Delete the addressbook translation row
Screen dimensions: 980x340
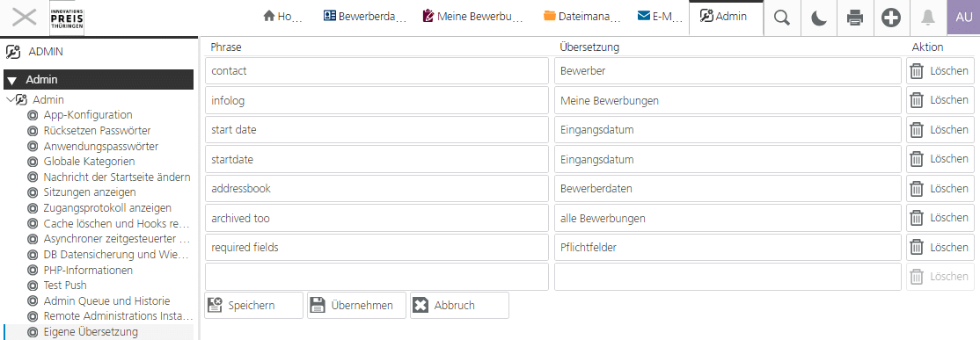click(x=940, y=188)
